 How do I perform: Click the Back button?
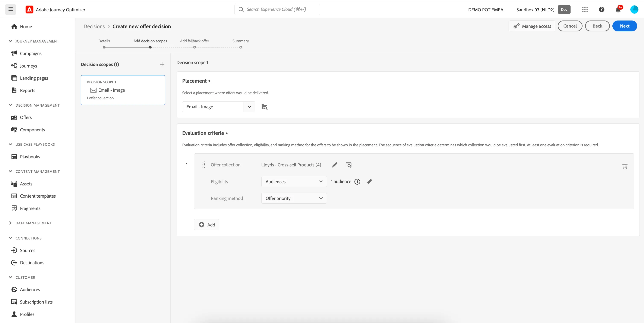pos(597,26)
